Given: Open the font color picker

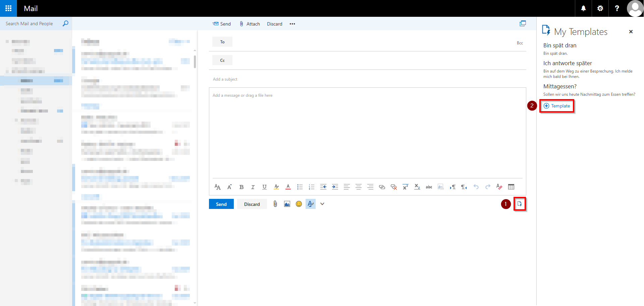Looking at the screenshot, I should pos(288,187).
